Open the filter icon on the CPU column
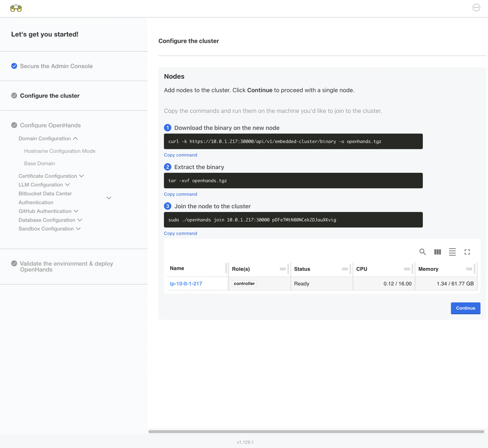The height and width of the screenshot is (448, 488). pyautogui.click(x=408, y=269)
